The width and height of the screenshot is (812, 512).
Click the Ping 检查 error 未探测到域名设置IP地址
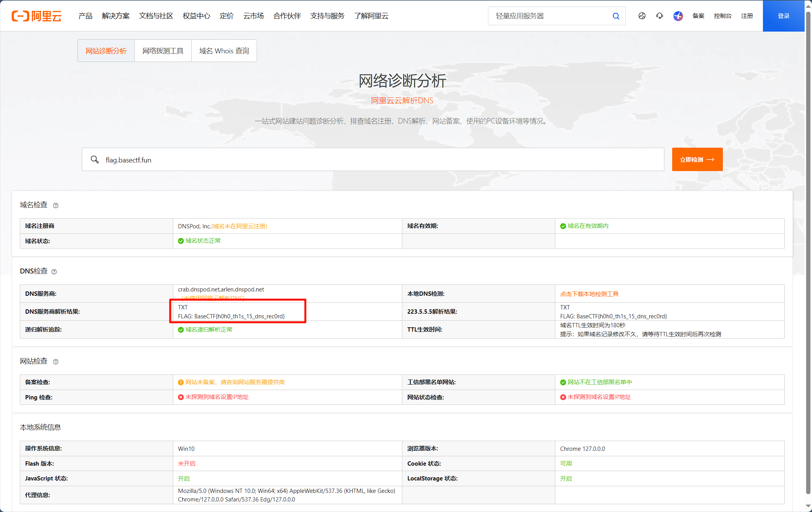click(x=217, y=397)
